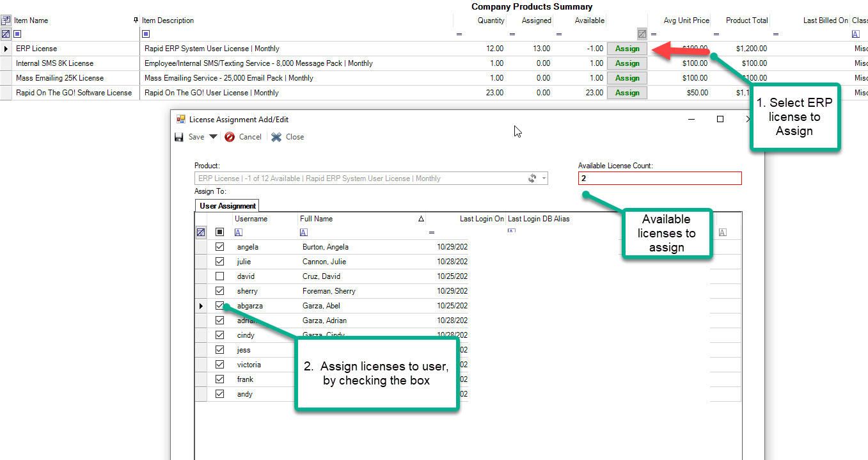Sort summary by Item Description header

(168, 20)
